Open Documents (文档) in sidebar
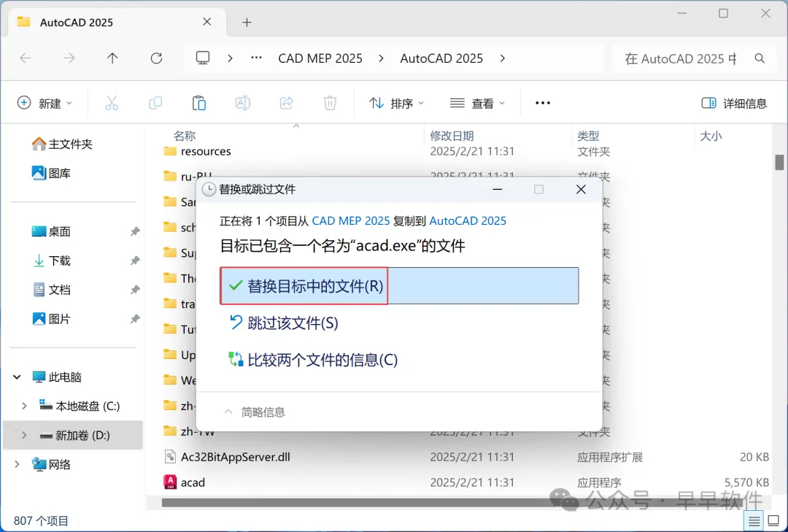 pos(51,290)
